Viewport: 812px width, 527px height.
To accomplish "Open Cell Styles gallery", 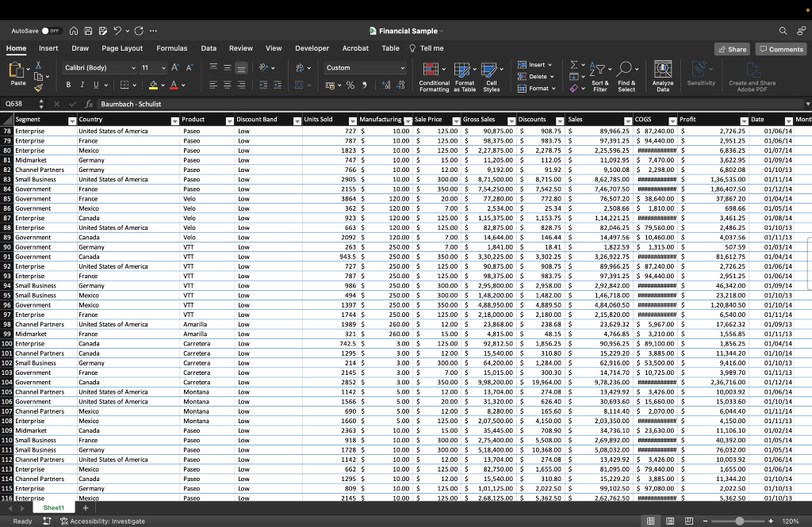I will pos(492,77).
